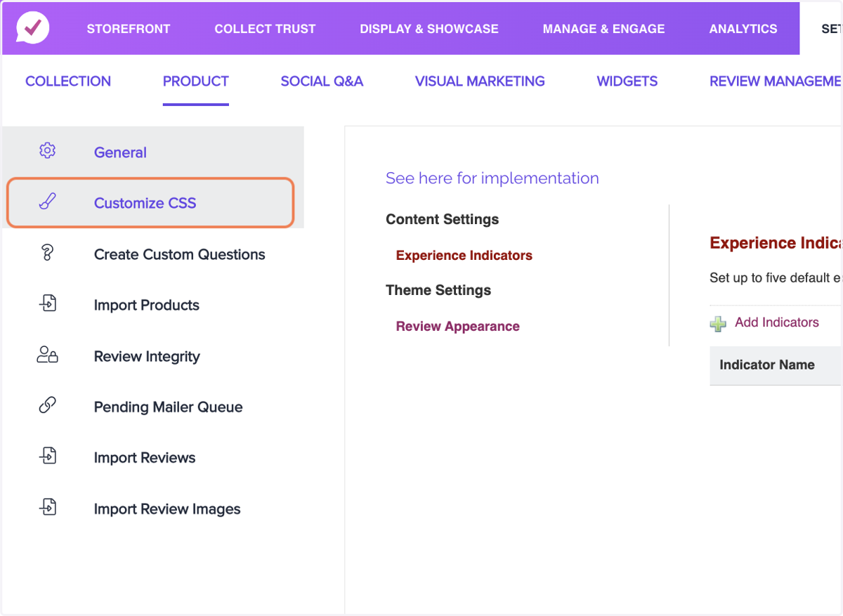Open the Visual Marketing tab
This screenshot has width=843, height=616.
(480, 81)
